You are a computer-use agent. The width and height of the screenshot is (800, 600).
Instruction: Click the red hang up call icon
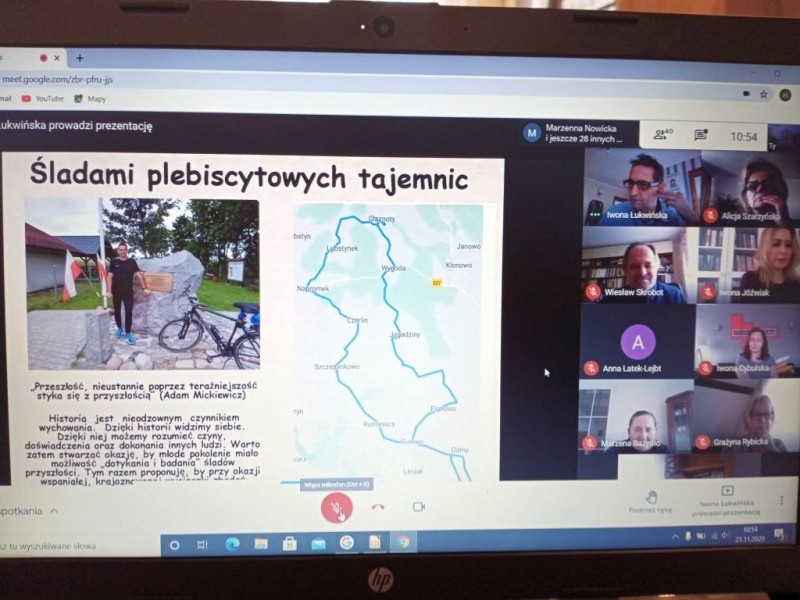378,507
